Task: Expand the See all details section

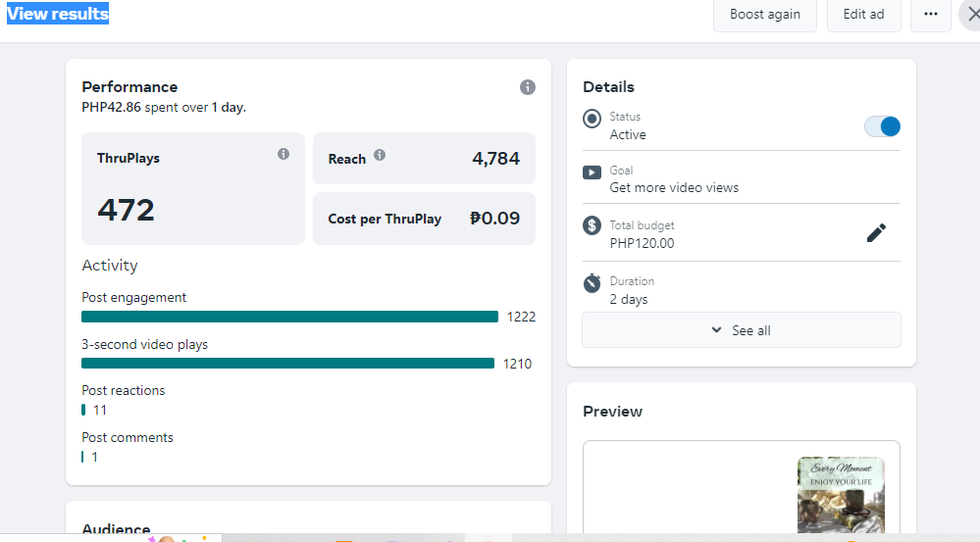Action: [x=741, y=330]
